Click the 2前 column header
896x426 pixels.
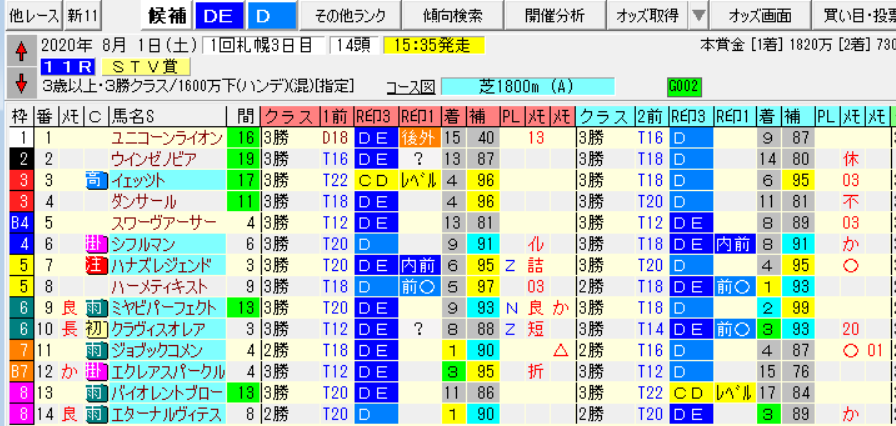[x=651, y=116]
